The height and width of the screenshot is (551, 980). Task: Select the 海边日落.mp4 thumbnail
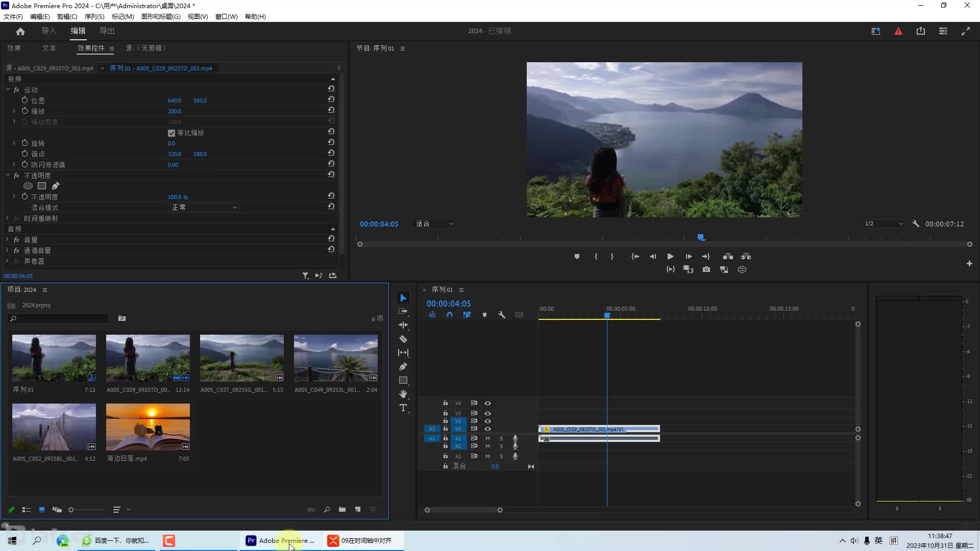coord(148,427)
